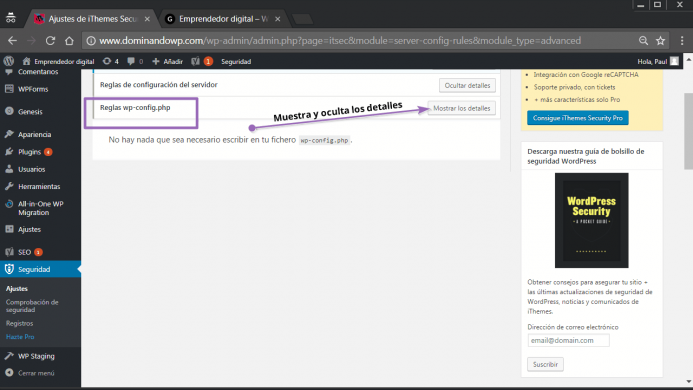Click the Reglas wp-config.php heading
Screen dimensions: 693x390
[x=135, y=107]
